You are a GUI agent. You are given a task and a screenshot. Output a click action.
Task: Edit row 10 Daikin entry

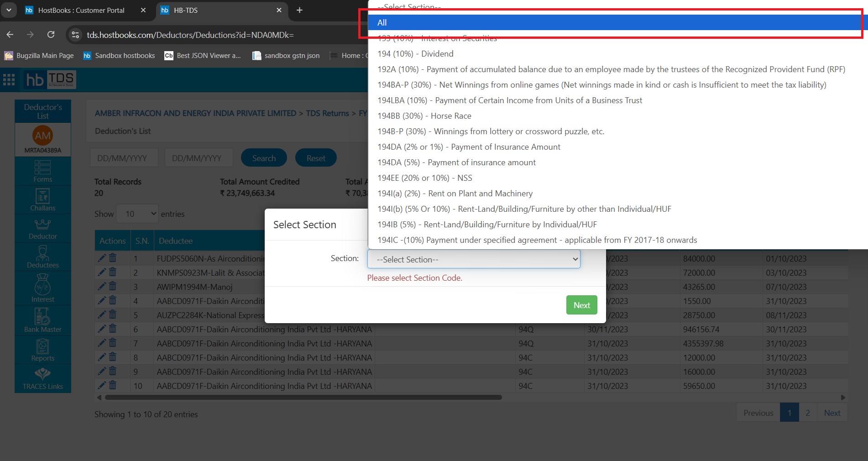click(x=102, y=386)
